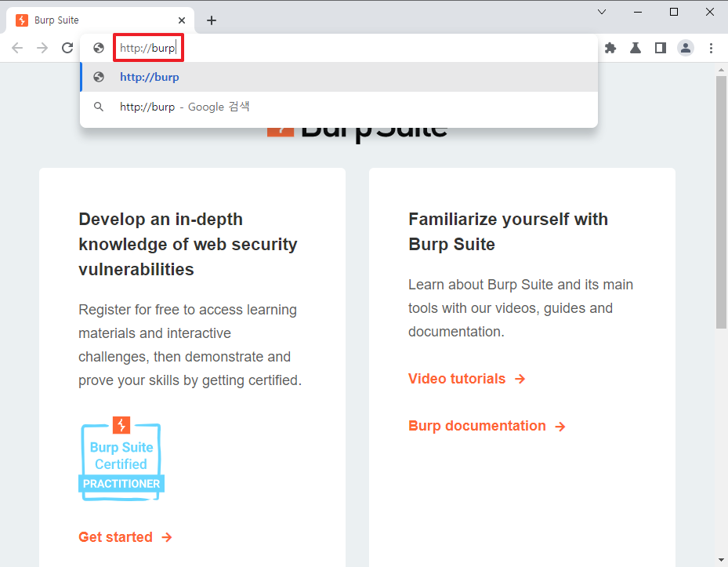Screen dimensions: 728x567
Task: Click the arrow next to Video tutorials
Action: coord(520,380)
